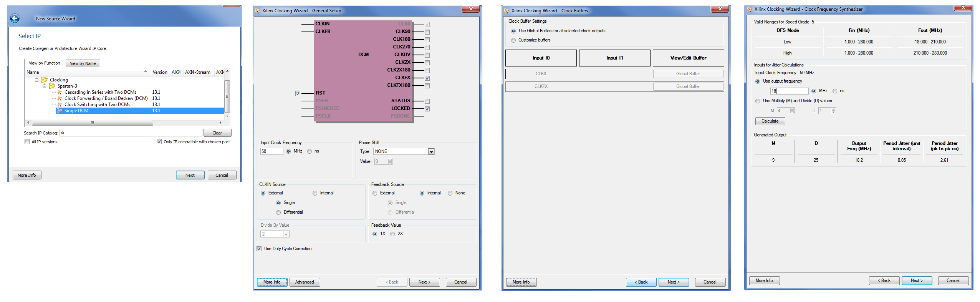
Task: Open the Divide By Value dropdown
Action: pos(286,234)
